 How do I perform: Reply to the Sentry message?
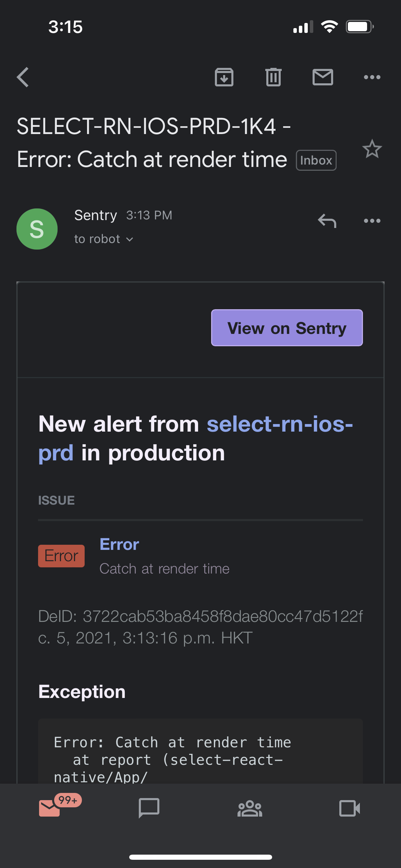(327, 221)
